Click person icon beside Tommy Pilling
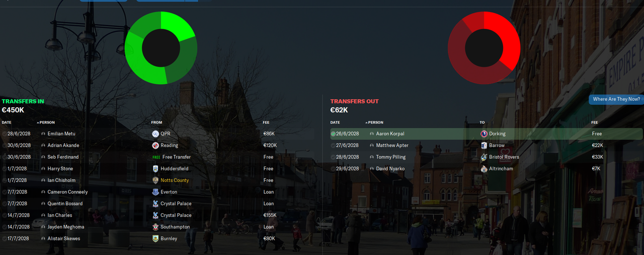 coord(372,157)
